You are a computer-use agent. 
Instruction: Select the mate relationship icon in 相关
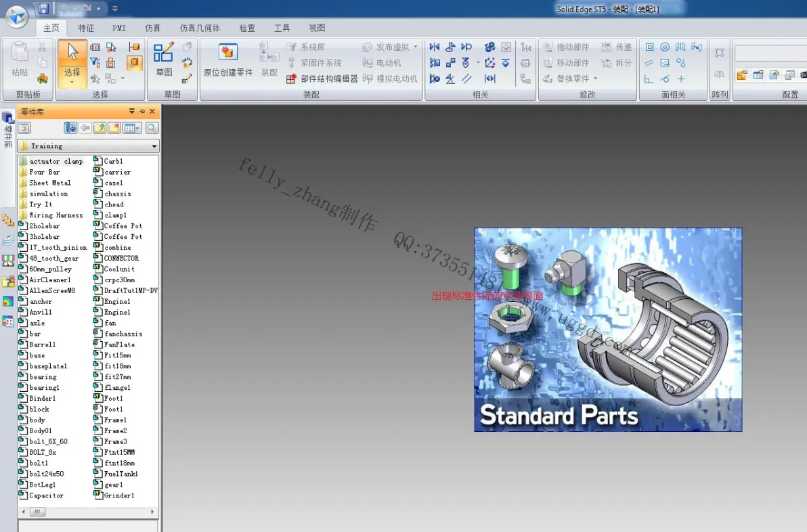click(x=435, y=47)
